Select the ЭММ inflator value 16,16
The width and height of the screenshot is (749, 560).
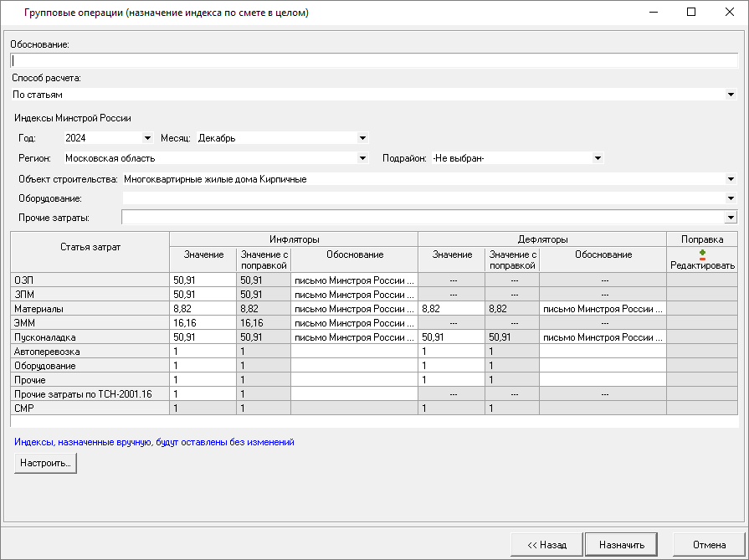(x=203, y=323)
